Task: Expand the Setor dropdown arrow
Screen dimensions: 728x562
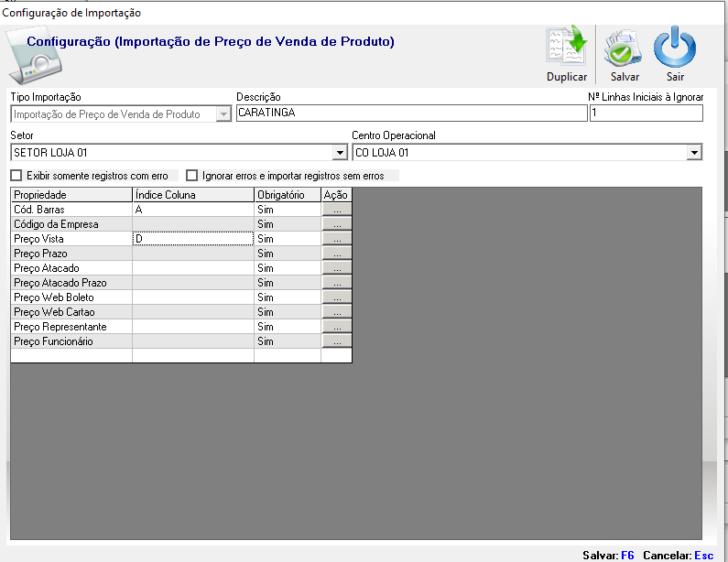Action: 340,152
